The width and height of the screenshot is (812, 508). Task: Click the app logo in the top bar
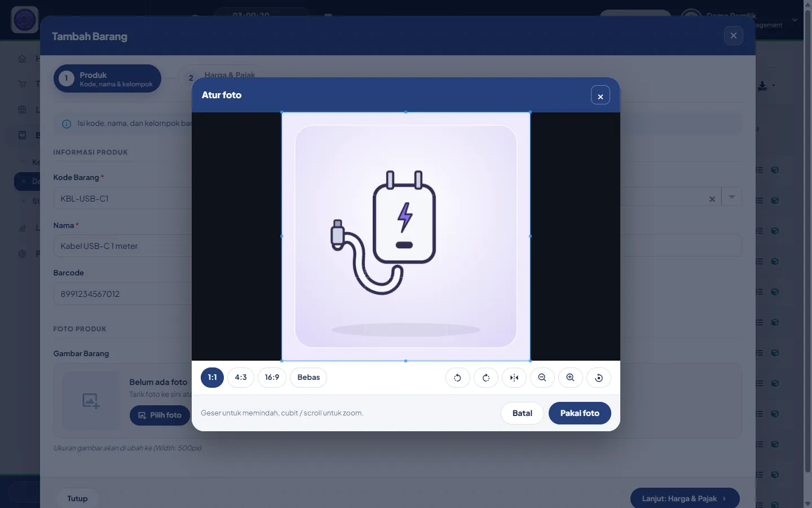point(25,20)
